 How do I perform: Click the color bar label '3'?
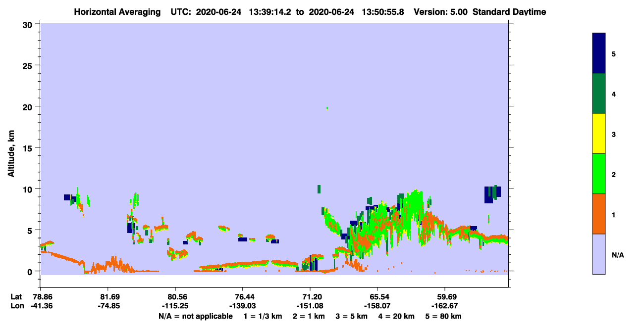tap(614, 134)
